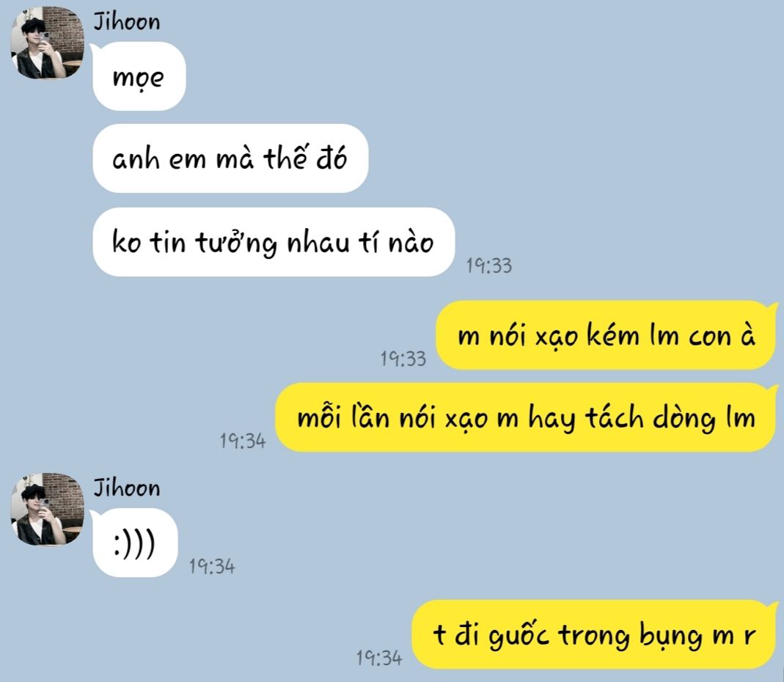Tap the Jihoon name above the ":)))" bubble

(127, 488)
